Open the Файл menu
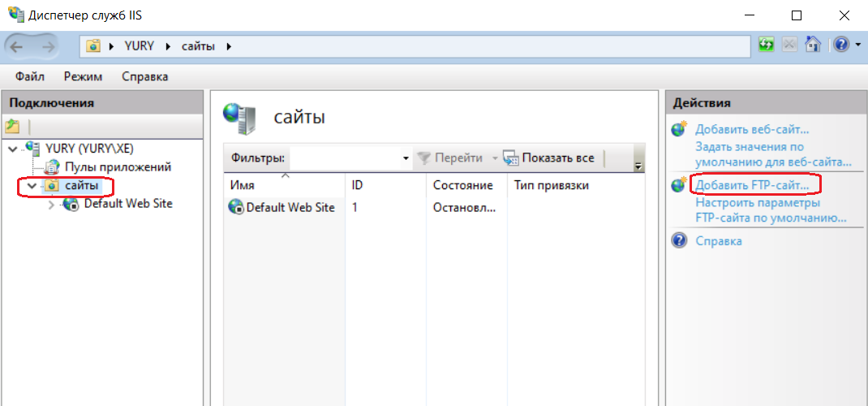The width and height of the screenshot is (868, 406). click(x=30, y=77)
